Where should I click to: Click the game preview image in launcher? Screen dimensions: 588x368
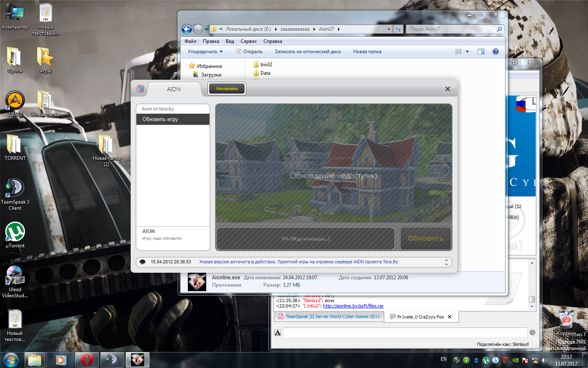coord(334,163)
